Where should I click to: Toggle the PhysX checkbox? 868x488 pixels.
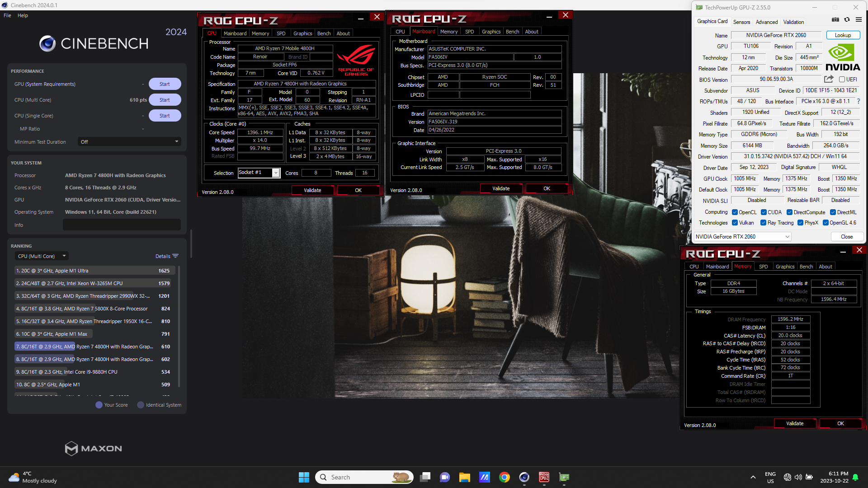(800, 223)
